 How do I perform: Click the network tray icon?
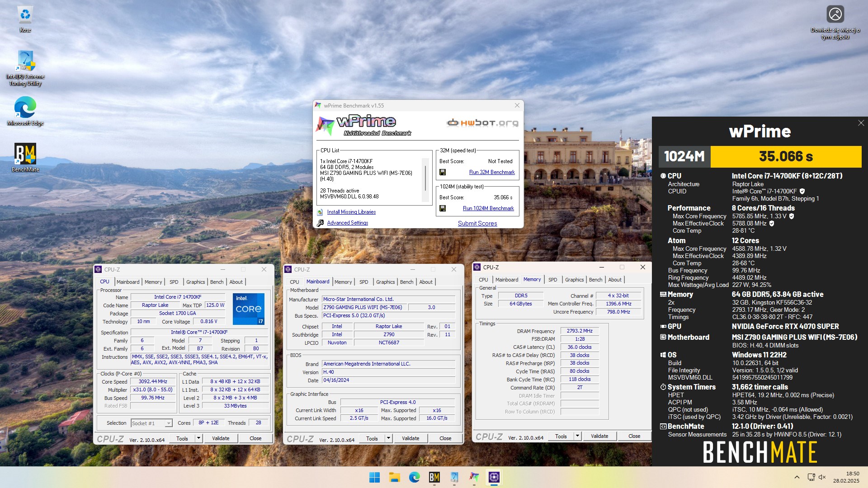(811, 477)
